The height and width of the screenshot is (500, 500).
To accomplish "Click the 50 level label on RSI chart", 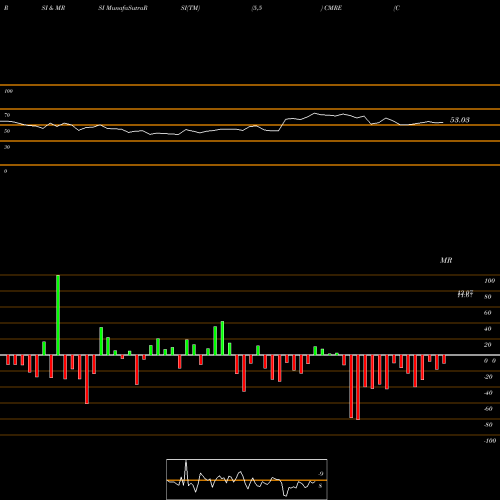I will point(7,131).
